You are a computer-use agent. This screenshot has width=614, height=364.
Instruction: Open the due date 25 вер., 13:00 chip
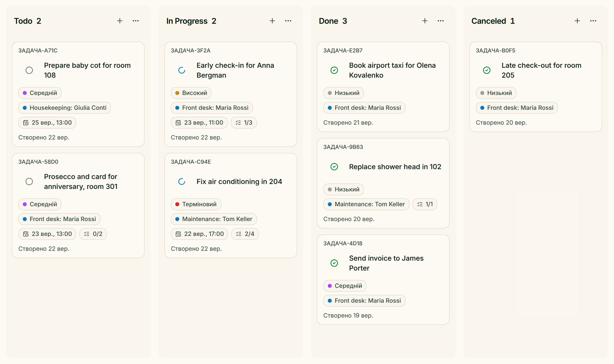[47, 123]
